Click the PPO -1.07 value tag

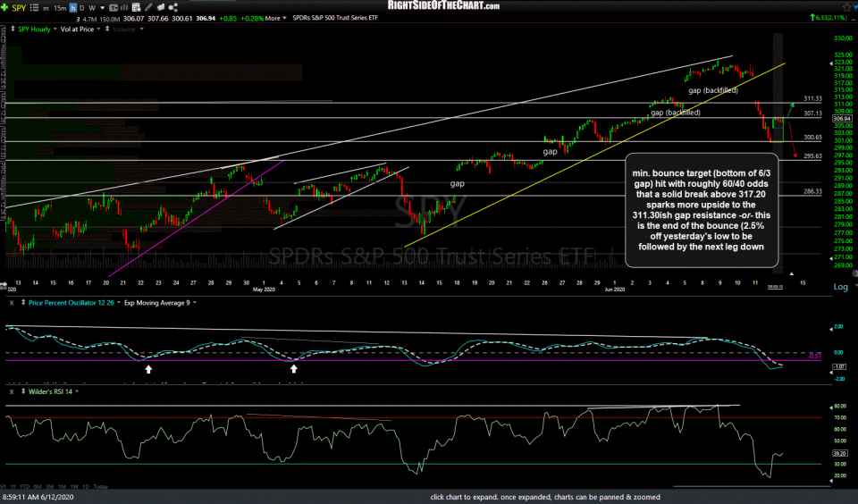(x=839, y=366)
